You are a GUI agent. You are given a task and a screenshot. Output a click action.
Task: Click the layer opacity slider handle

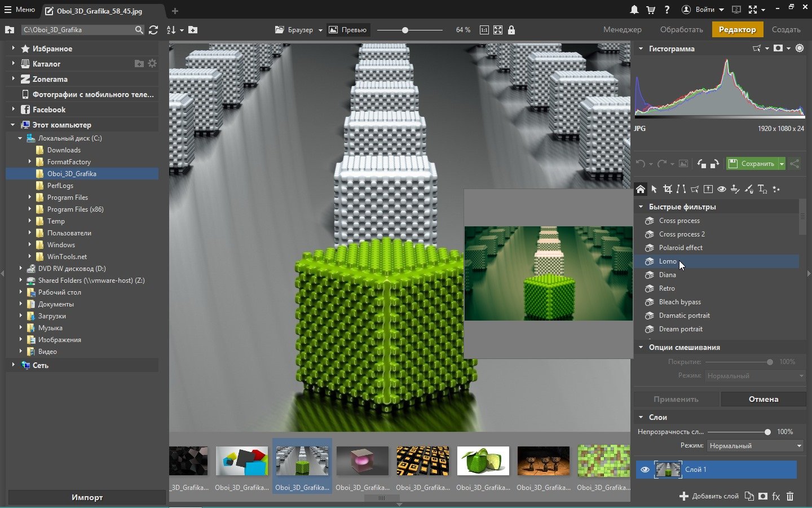[767, 432]
